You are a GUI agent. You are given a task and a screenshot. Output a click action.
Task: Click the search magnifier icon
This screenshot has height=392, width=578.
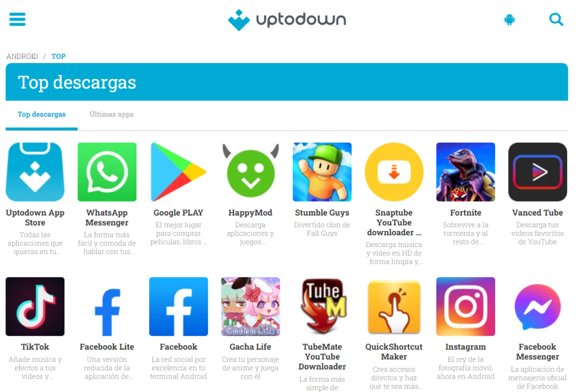556,19
